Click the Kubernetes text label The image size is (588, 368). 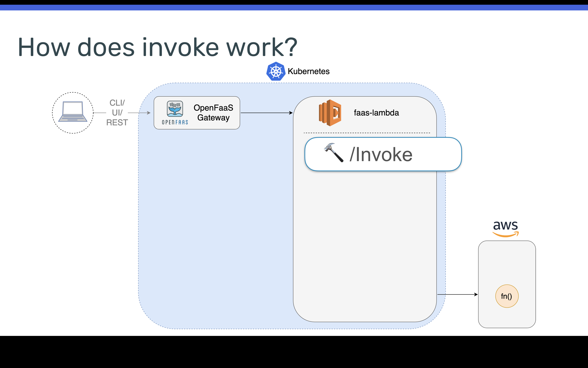click(x=308, y=71)
